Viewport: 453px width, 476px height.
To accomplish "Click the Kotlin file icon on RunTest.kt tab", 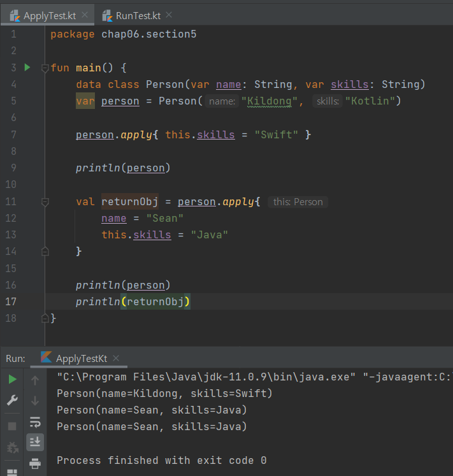I will (108, 16).
